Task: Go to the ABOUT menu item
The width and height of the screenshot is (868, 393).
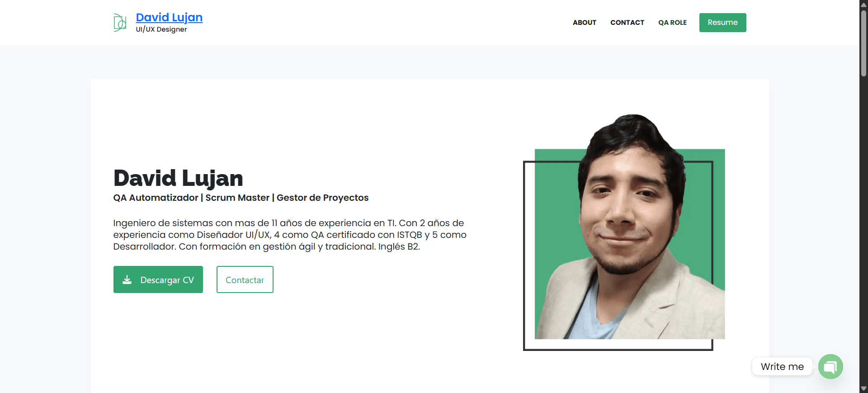Action: click(585, 23)
